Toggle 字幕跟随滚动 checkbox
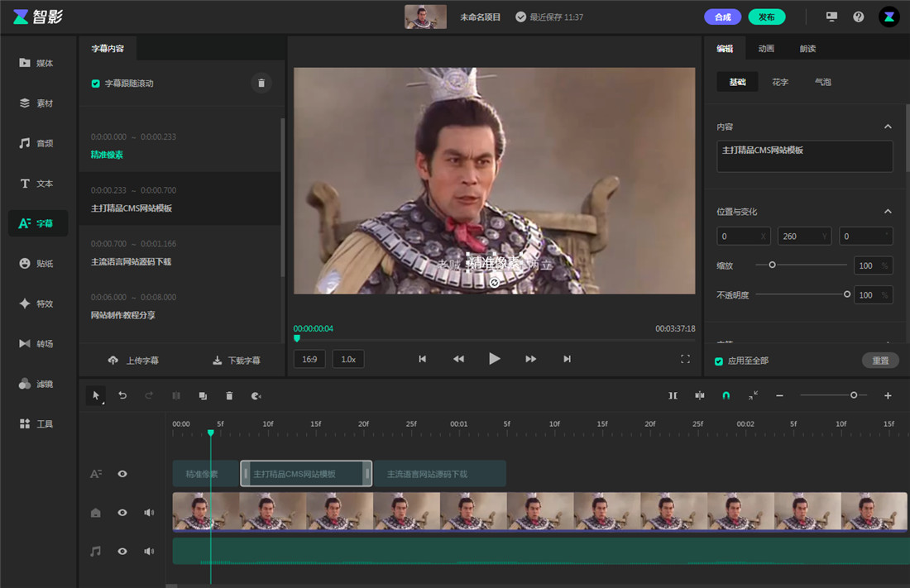 coord(96,84)
